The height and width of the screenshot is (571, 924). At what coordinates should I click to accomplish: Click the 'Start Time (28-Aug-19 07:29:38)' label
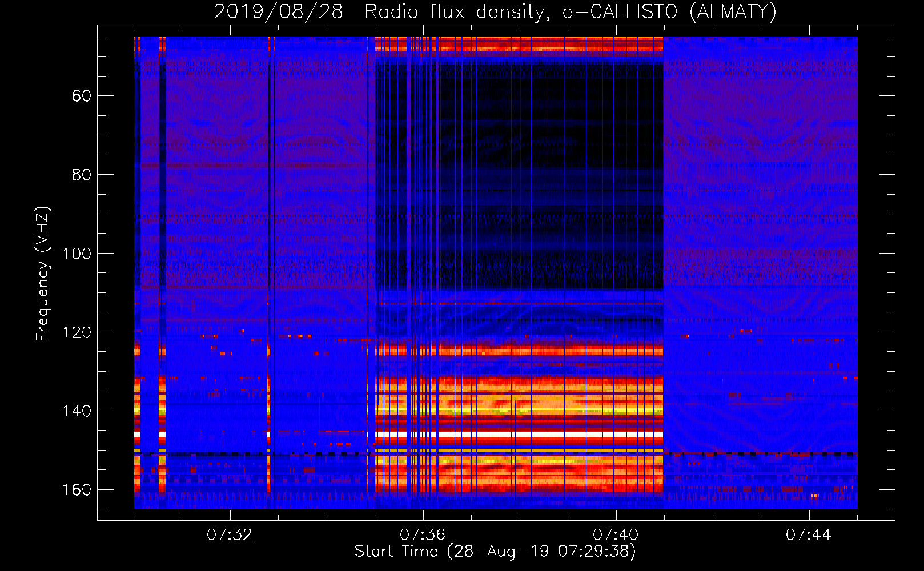[x=495, y=552]
